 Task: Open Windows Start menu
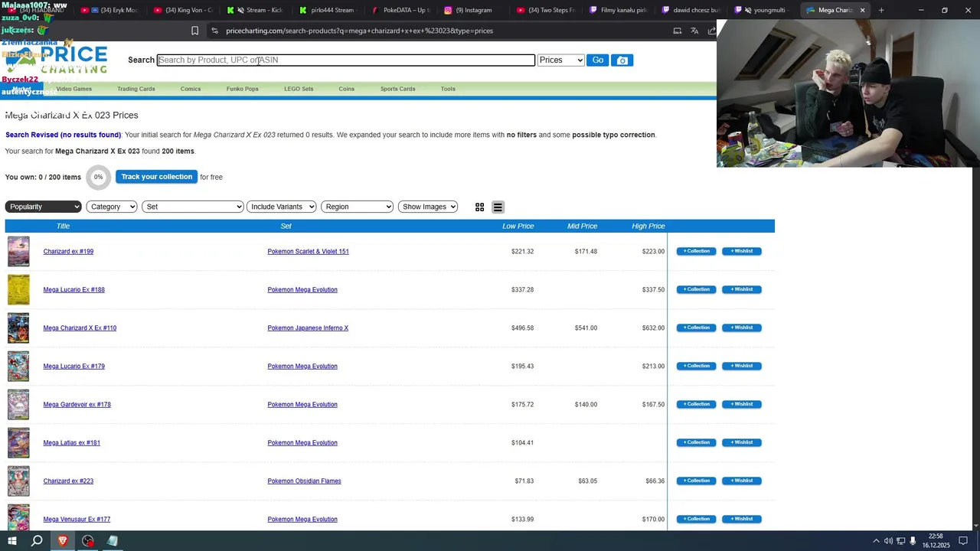pos(12,541)
